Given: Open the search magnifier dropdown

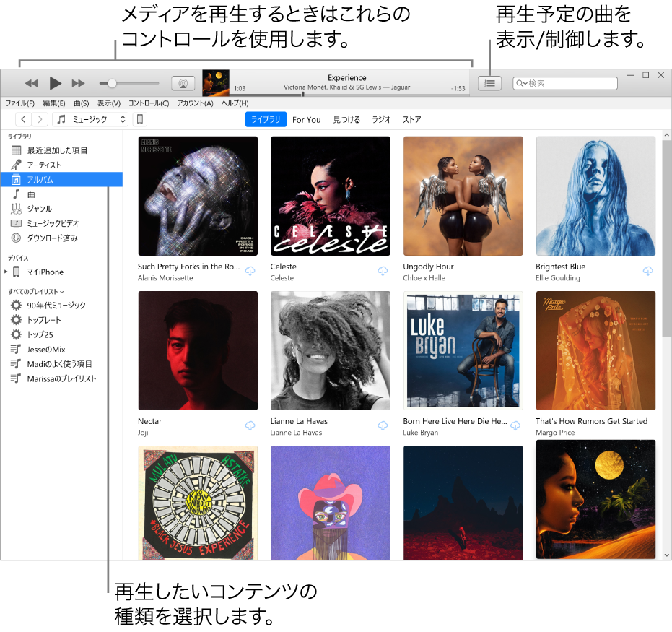Looking at the screenshot, I should click(x=520, y=83).
